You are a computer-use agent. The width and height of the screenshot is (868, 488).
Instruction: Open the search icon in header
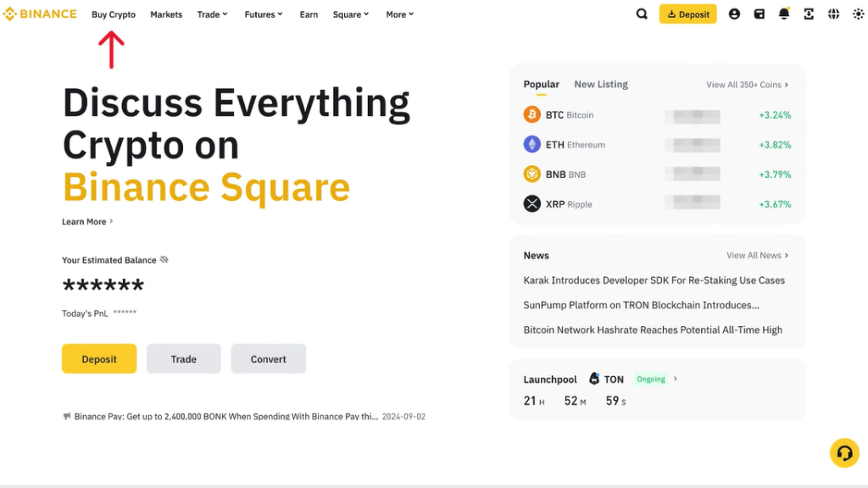coord(642,14)
